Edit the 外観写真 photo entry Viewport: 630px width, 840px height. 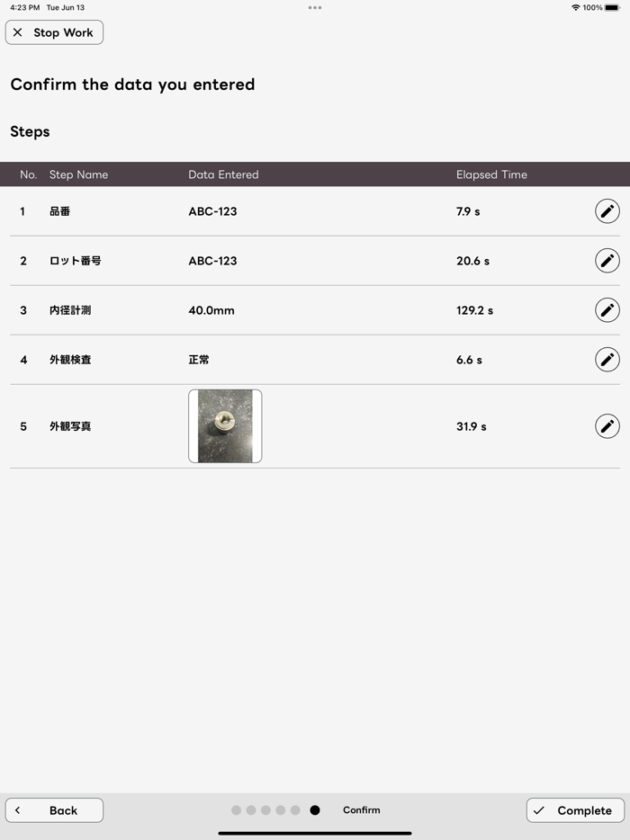point(607,426)
